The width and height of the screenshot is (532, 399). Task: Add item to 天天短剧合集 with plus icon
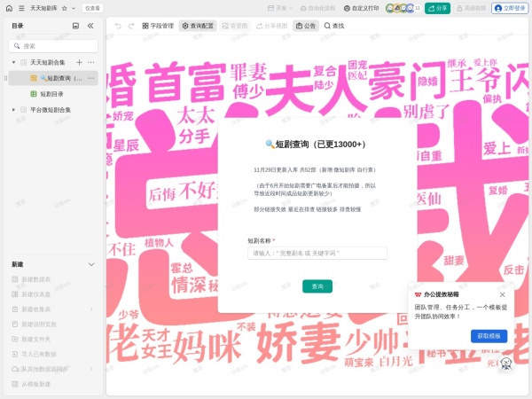[79, 62]
